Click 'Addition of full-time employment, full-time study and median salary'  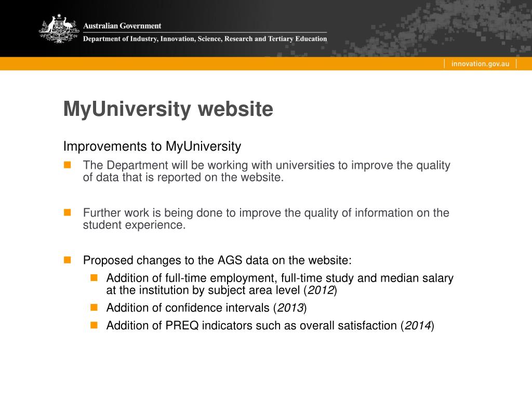[x=280, y=278]
